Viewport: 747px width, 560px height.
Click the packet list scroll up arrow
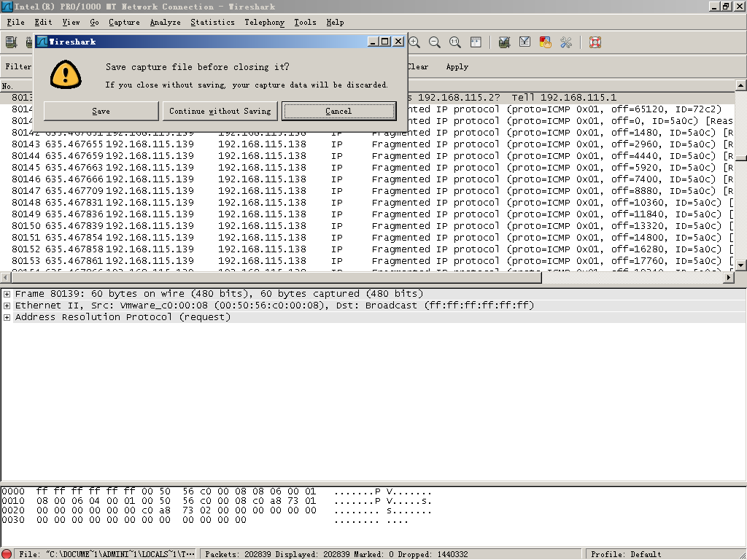click(741, 86)
